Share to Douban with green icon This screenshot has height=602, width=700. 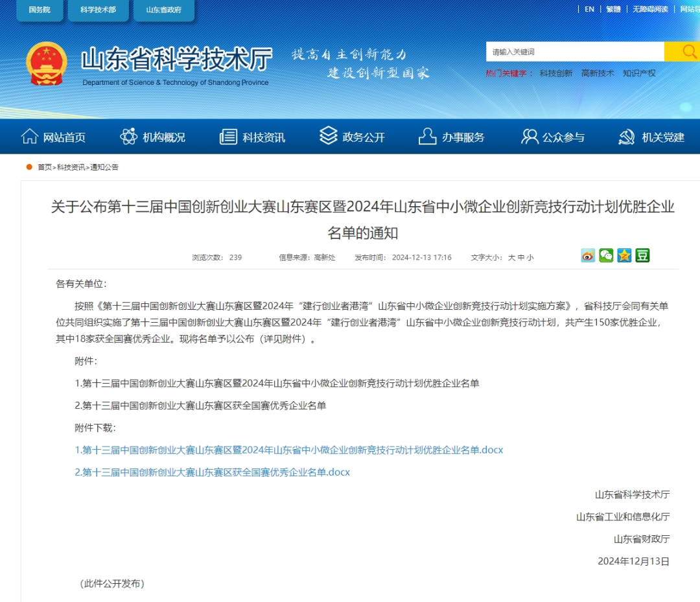pos(642,255)
